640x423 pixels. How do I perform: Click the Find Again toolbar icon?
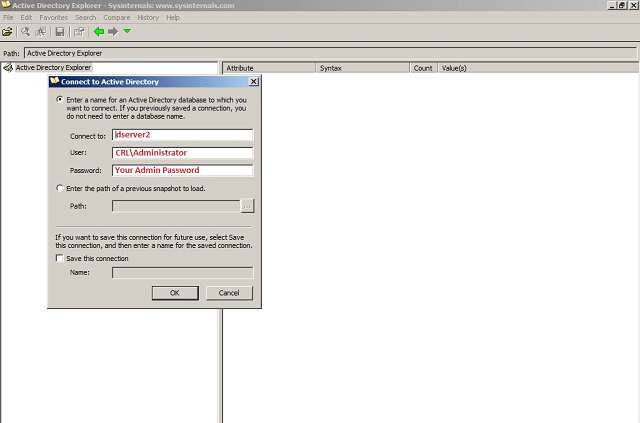coord(40,32)
